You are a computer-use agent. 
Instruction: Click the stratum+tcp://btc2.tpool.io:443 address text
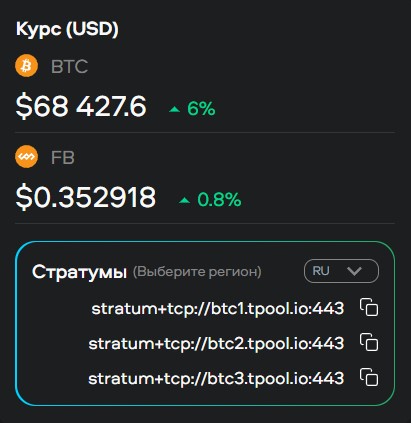pyautogui.click(x=216, y=344)
